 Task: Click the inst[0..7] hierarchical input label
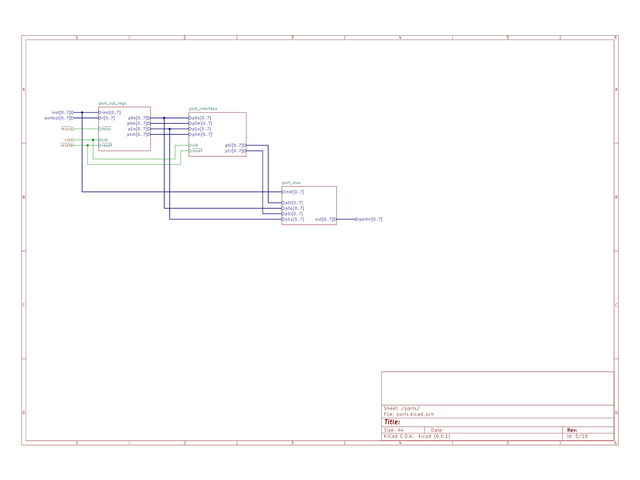pos(62,112)
